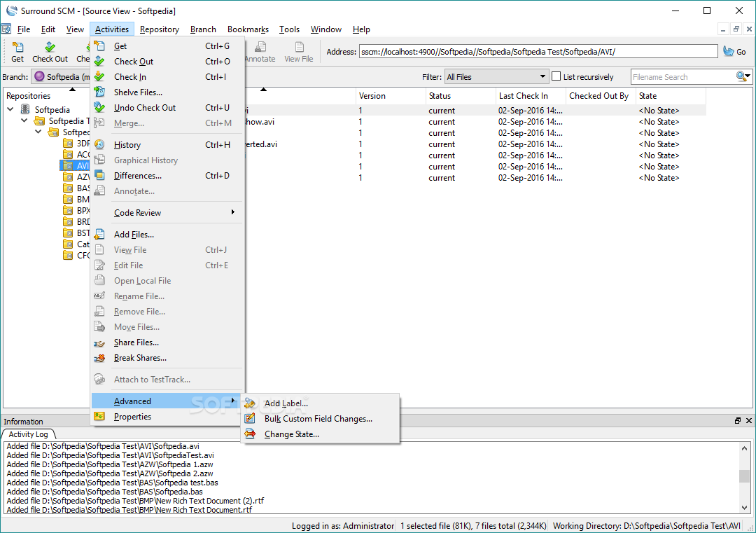The image size is (756, 533).
Task: Click log line ending Softpedia test.bas
Action: click(x=112, y=483)
